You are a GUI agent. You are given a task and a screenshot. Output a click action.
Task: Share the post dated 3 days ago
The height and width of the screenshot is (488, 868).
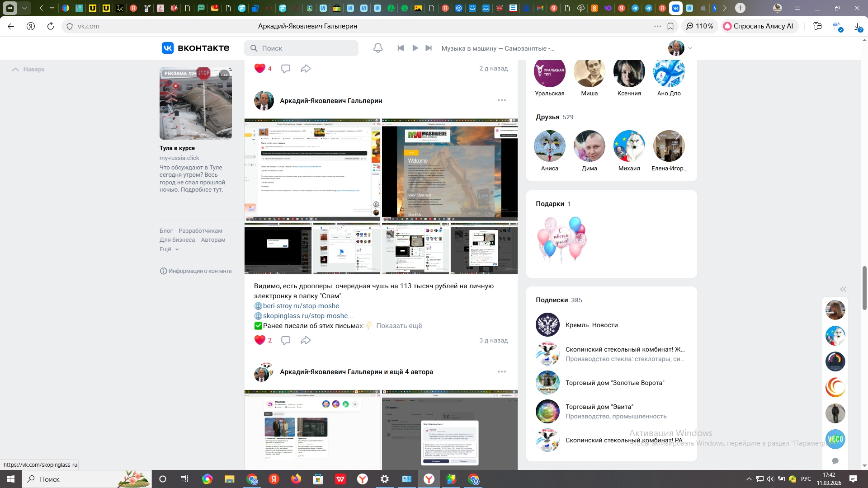click(306, 340)
